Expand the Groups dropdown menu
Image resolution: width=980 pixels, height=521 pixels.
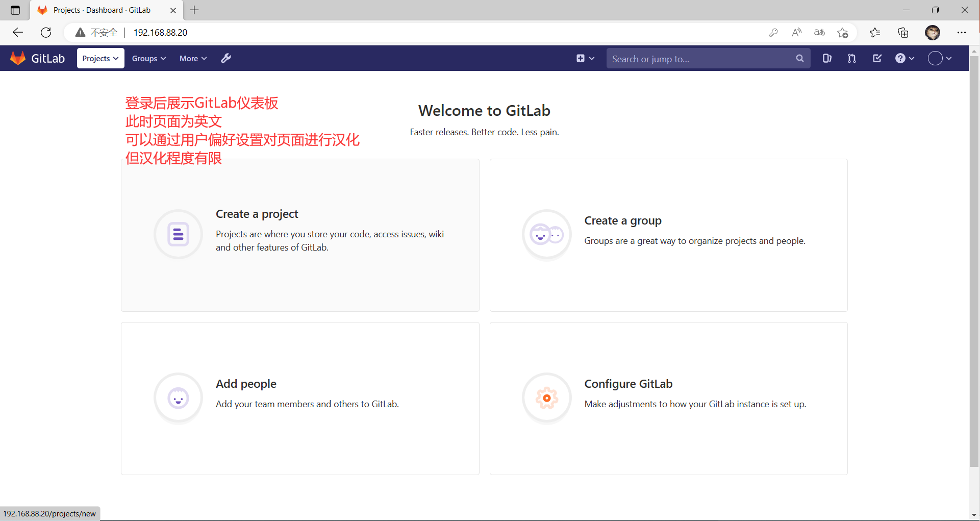[x=149, y=58]
